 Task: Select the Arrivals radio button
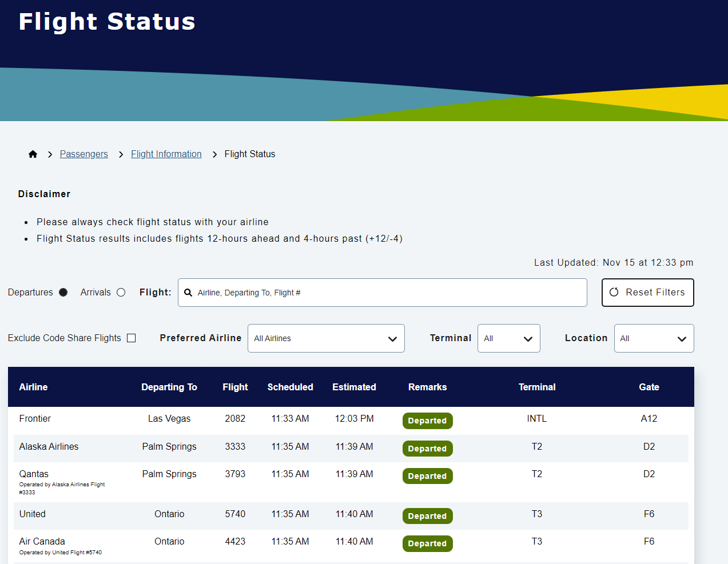[121, 292]
